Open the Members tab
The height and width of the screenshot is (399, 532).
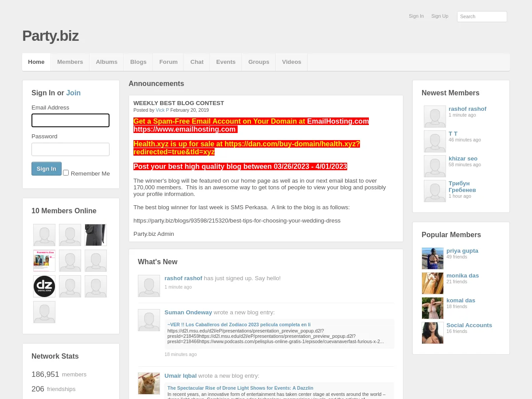(70, 62)
